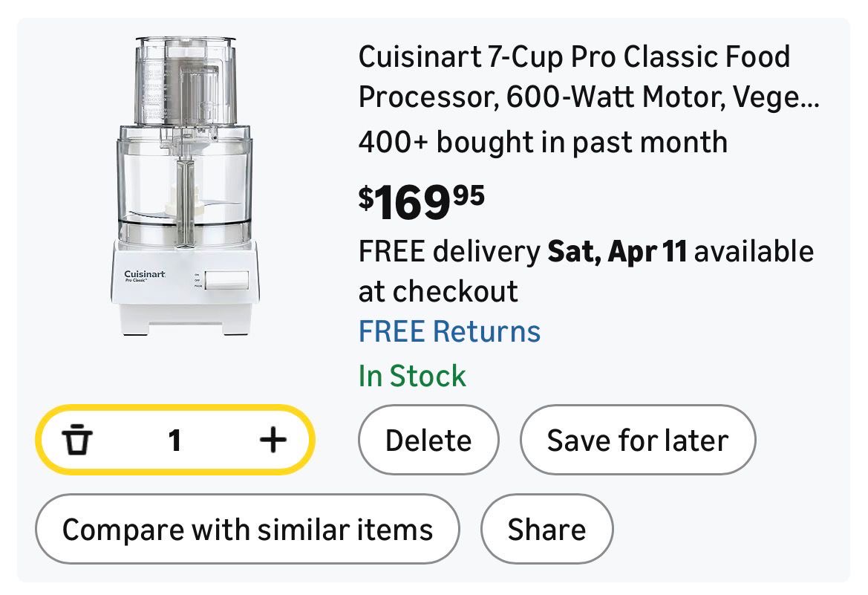Viewport: 868px width, 595px height.
Task: Click the 400+ bought in past month line
Action: (542, 141)
